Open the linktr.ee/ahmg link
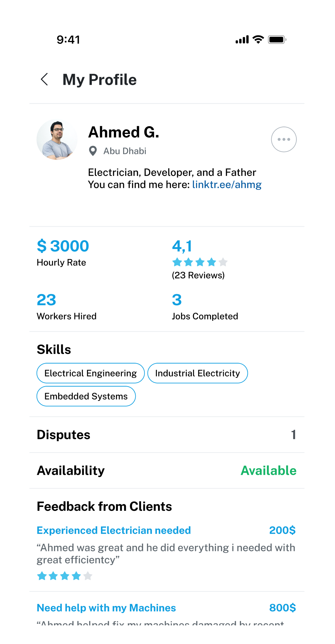Screen dimensions: 335x644 pos(227,184)
